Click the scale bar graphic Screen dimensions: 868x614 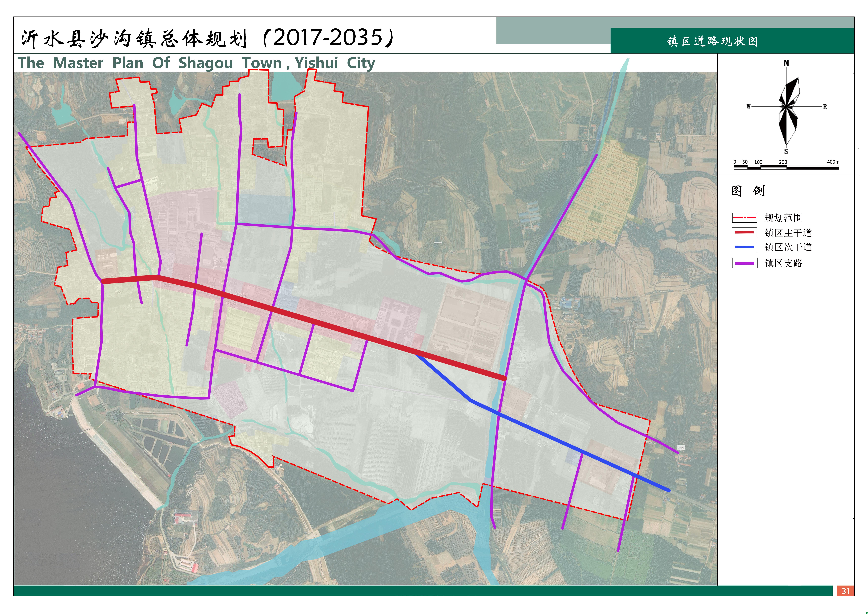click(786, 167)
